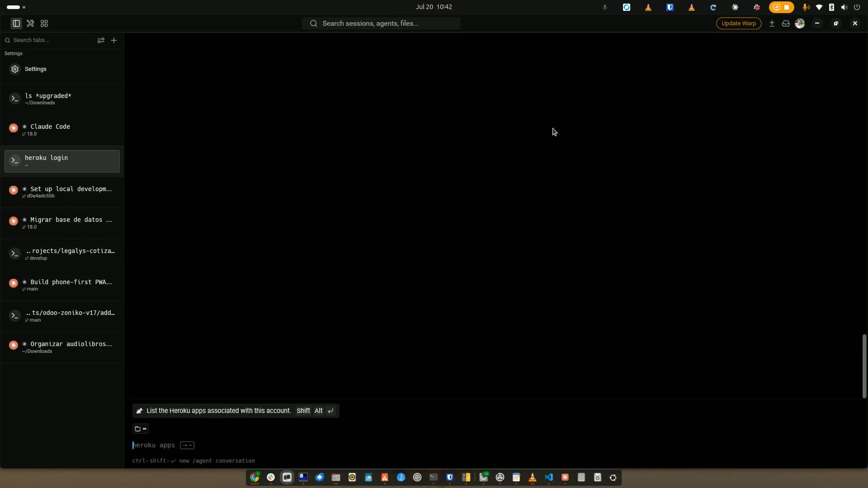Open the Organizar audiolibros... tab
The image size is (868, 488).
(62, 347)
